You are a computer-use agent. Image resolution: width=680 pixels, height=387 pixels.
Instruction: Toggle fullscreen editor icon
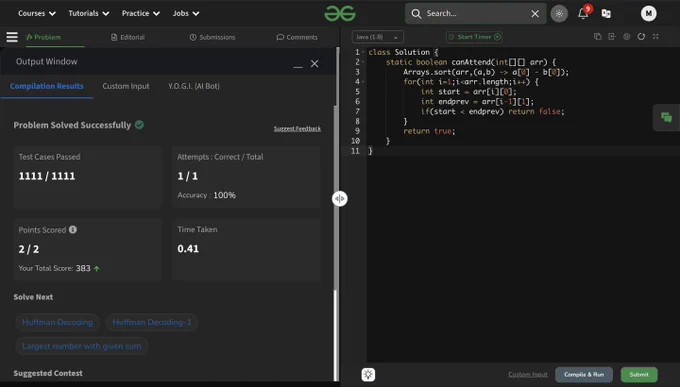click(x=656, y=36)
